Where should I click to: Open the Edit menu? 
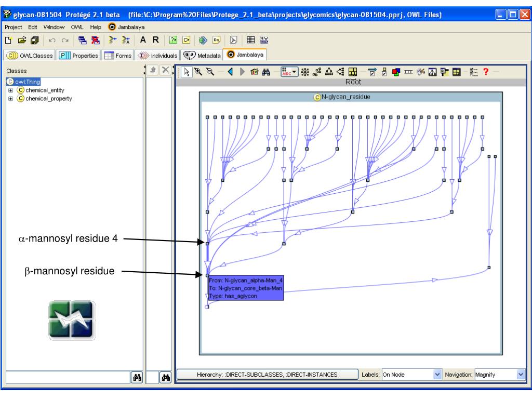[33, 27]
